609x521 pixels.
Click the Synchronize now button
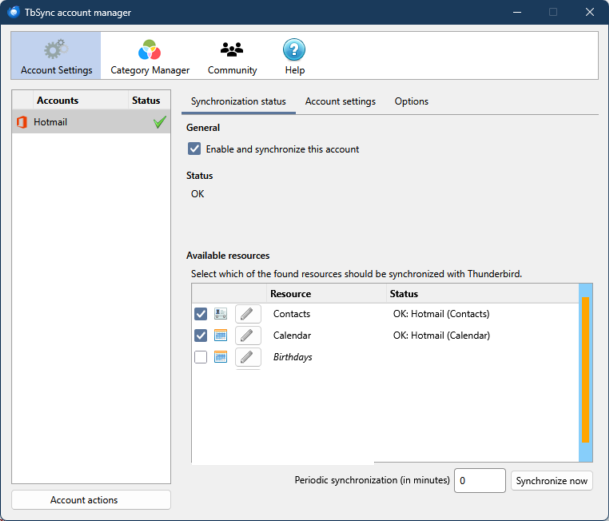pos(551,481)
